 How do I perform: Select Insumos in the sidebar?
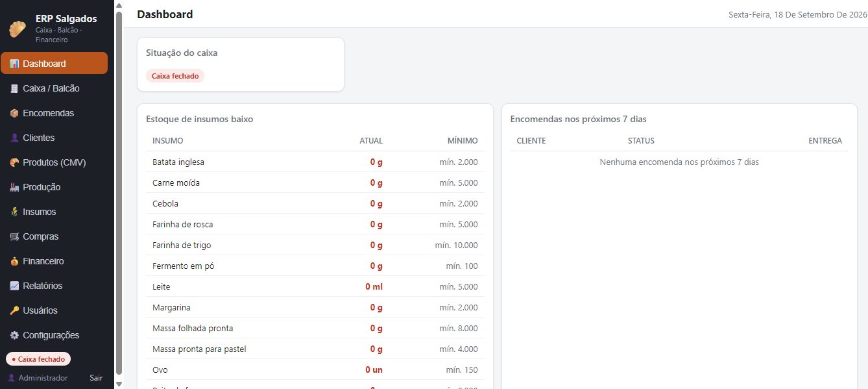(x=54, y=212)
